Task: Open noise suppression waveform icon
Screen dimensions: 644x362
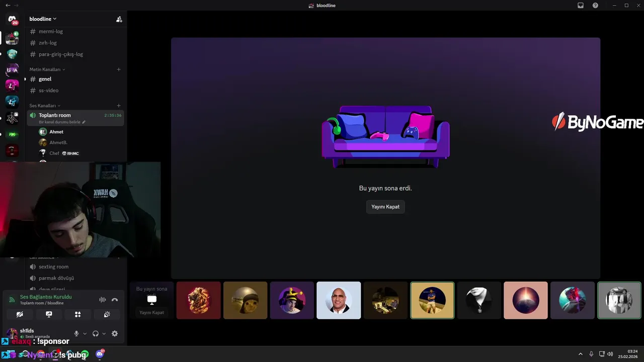Action: 103,300
